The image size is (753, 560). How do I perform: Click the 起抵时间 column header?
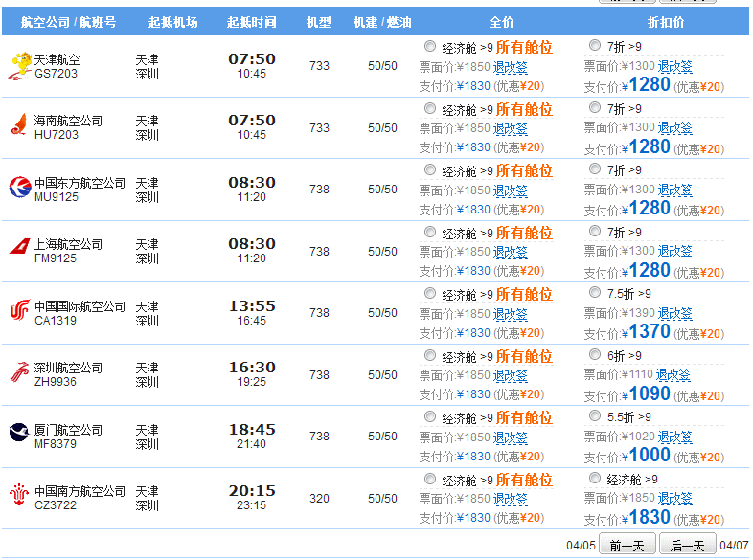pos(251,22)
